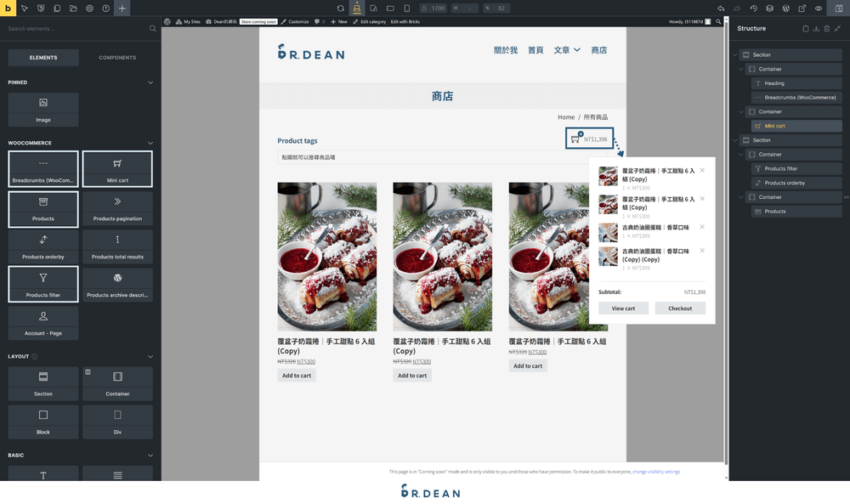Toggle preview mode with the eye icon
This screenshot has height=504, width=850.
tap(819, 8)
